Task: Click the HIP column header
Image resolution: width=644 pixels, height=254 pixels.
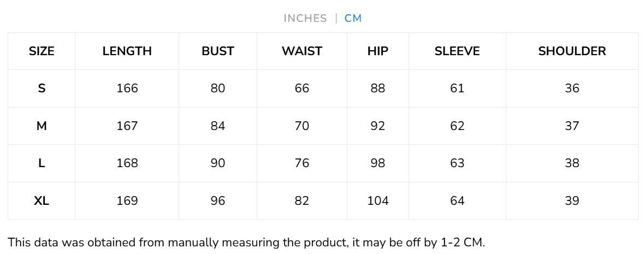Action: 377,51
